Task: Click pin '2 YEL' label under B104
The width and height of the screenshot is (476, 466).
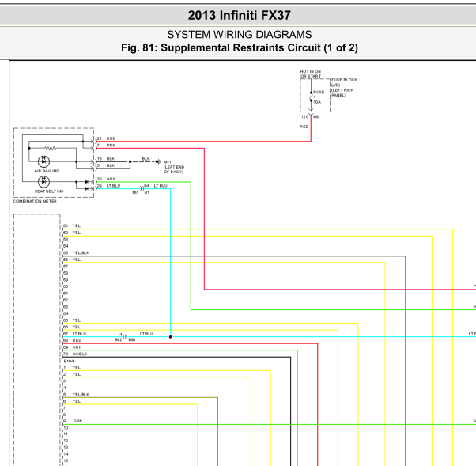Action: click(x=72, y=374)
